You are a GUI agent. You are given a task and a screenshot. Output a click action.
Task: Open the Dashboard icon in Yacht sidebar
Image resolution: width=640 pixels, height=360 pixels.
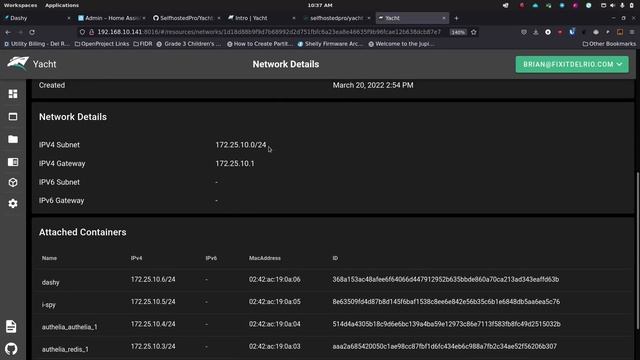[13, 94]
